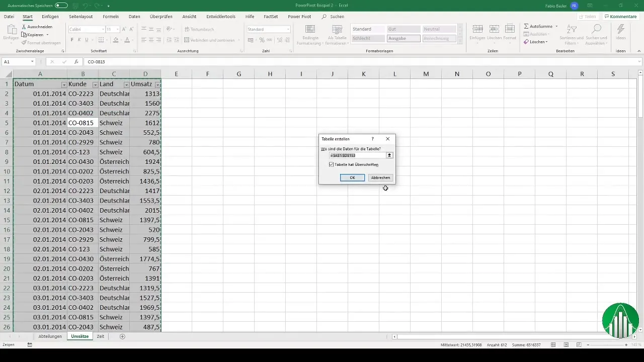Screen dimensions: 644x362
Task: Select the Ausgabe cell style
Action: tap(404, 39)
